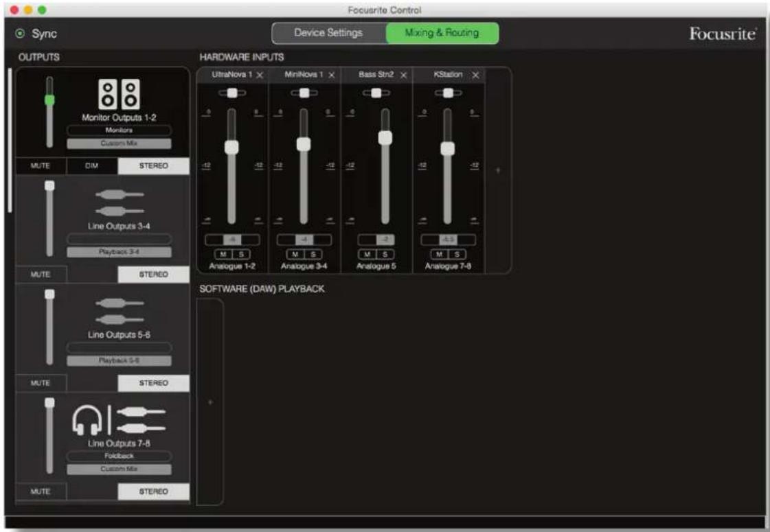
Task: Click the UltraNova 1 channel fader handle
Action: [231, 147]
